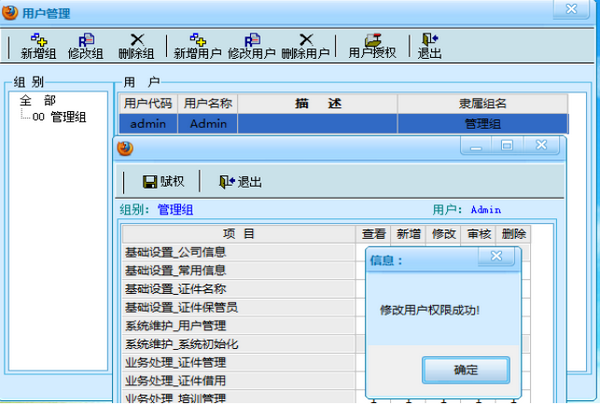Click the 管理组 cell in the admin row

pos(483,124)
